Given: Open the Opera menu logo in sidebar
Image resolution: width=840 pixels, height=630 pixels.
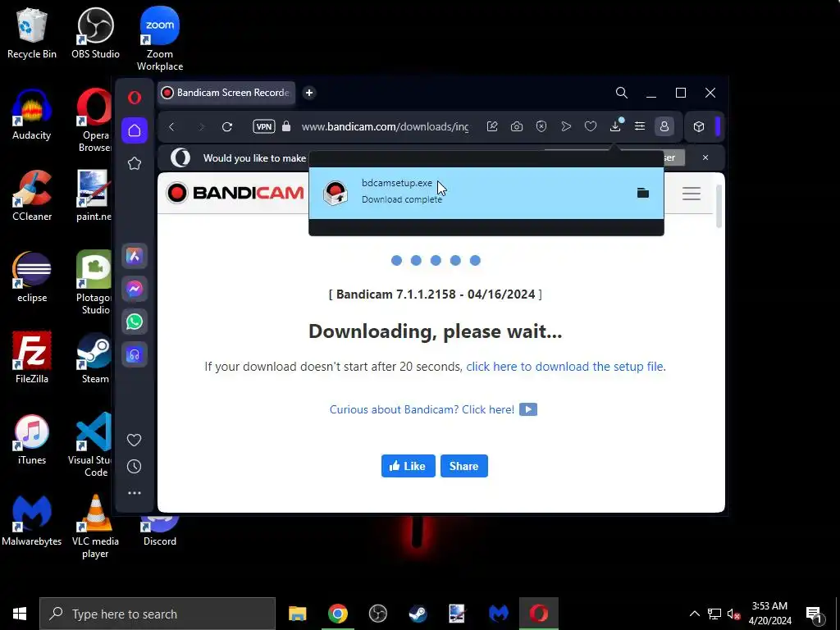Looking at the screenshot, I should [x=135, y=97].
